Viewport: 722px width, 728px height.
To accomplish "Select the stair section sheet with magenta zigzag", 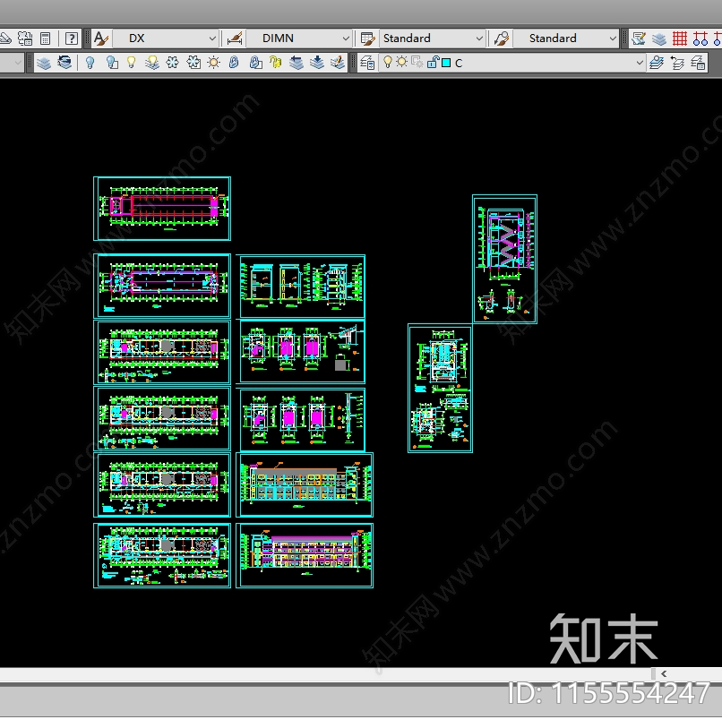I will coord(504,259).
